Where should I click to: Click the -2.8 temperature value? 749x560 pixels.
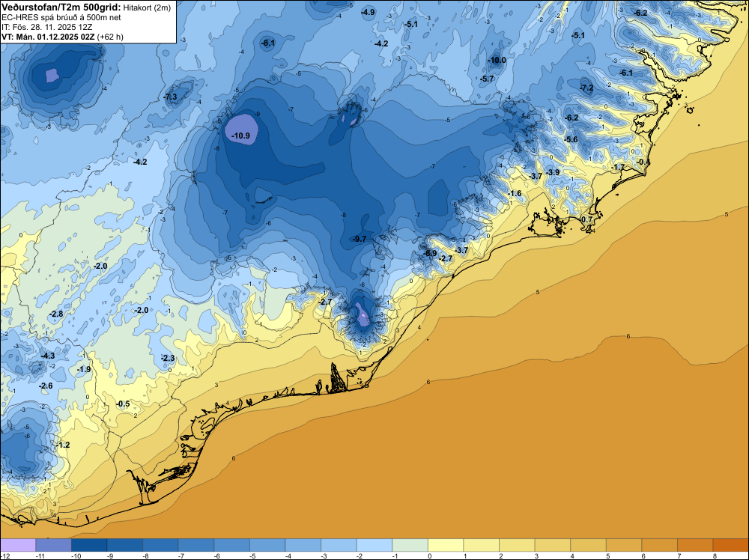pos(56,314)
